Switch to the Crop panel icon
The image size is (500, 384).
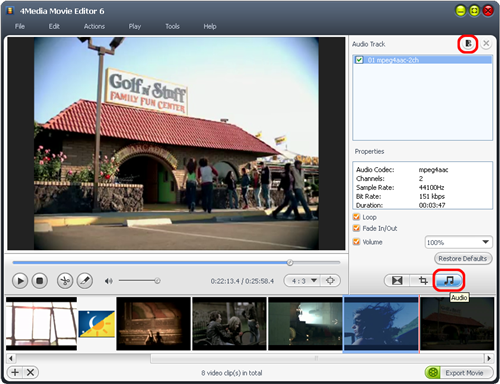[x=423, y=281]
